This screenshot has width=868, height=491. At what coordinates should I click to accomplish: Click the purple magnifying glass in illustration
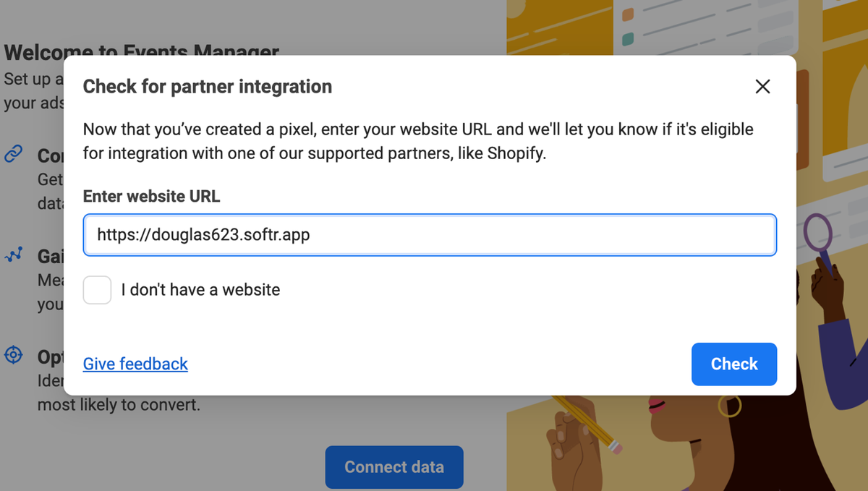tap(817, 234)
